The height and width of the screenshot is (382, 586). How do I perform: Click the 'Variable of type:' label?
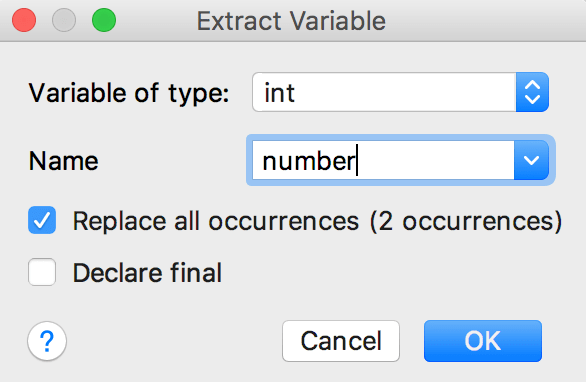click(129, 93)
